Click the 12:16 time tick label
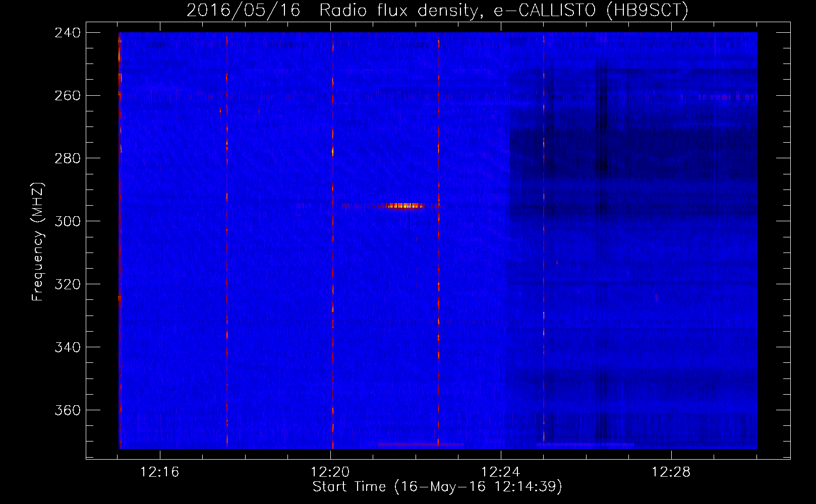816x504 pixels. click(160, 472)
